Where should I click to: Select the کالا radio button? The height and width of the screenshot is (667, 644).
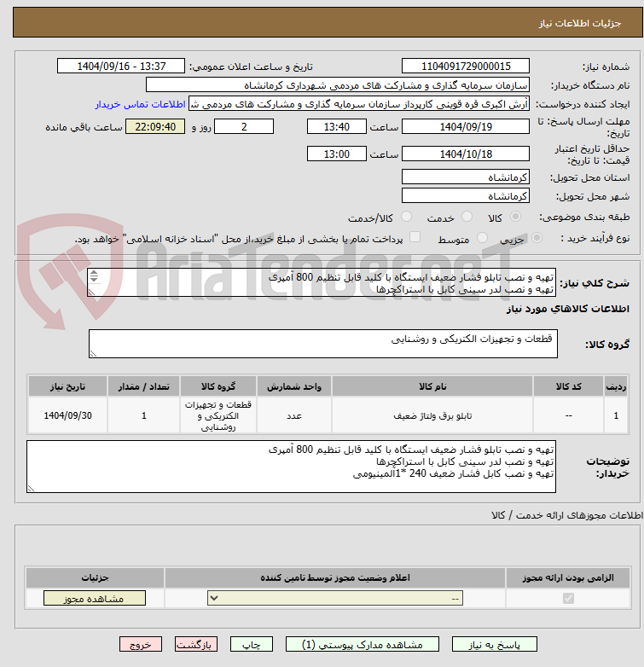(x=515, y=217)
